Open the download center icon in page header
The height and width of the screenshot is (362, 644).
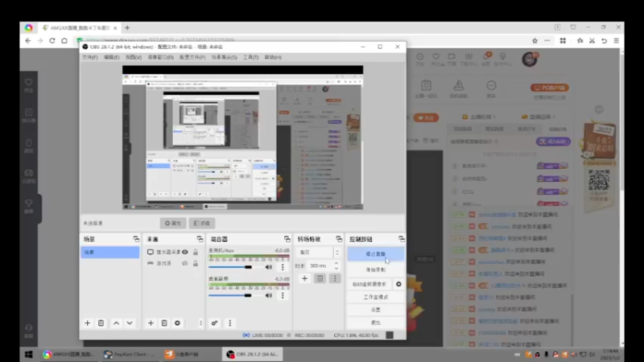coord(469,56)
